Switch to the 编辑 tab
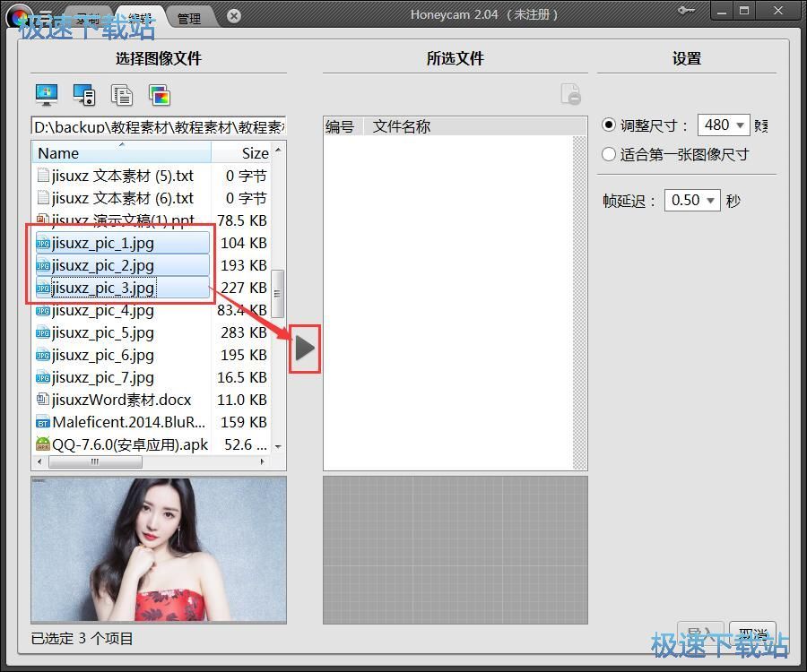The width and height of the screenshot is (807, 672). (x=140, y=19)
